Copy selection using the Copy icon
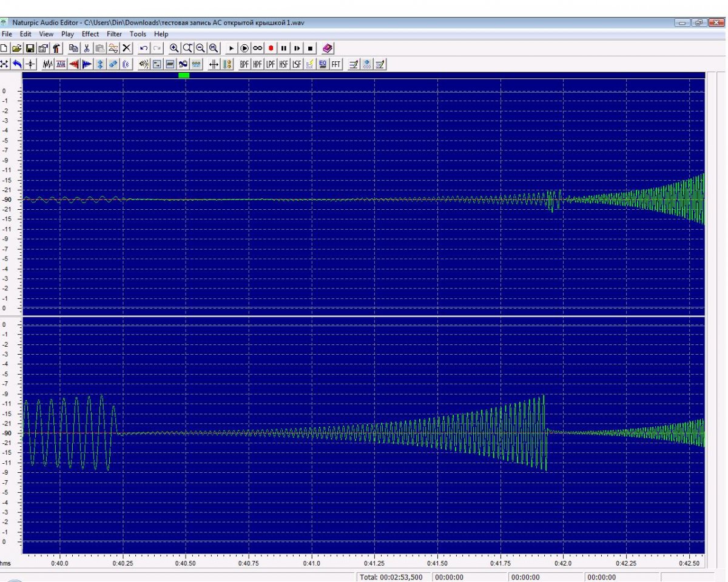728x582 pixels. pos(73,48)
